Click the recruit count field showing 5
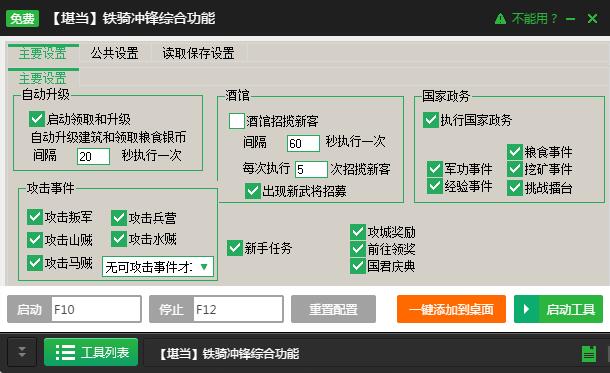 coord(311,169)
